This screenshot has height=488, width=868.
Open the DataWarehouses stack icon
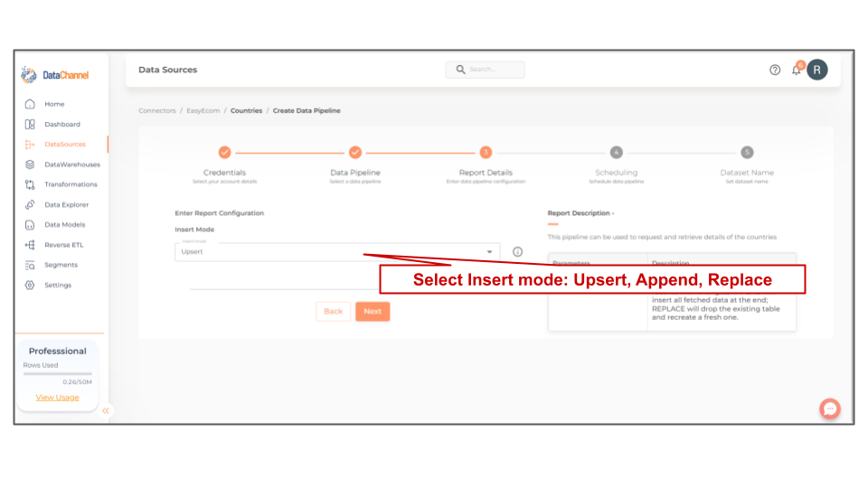(x=30, y=164)
